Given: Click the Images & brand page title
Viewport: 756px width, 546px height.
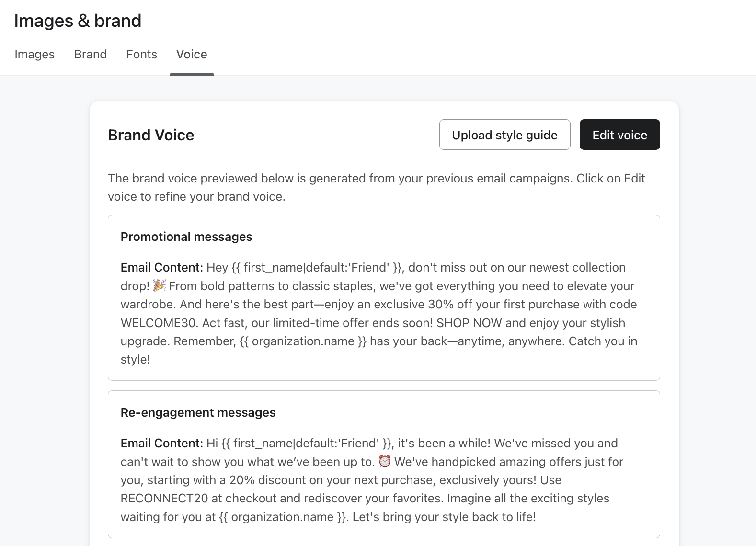Looking at the screenshot, I should coord(78,20).
